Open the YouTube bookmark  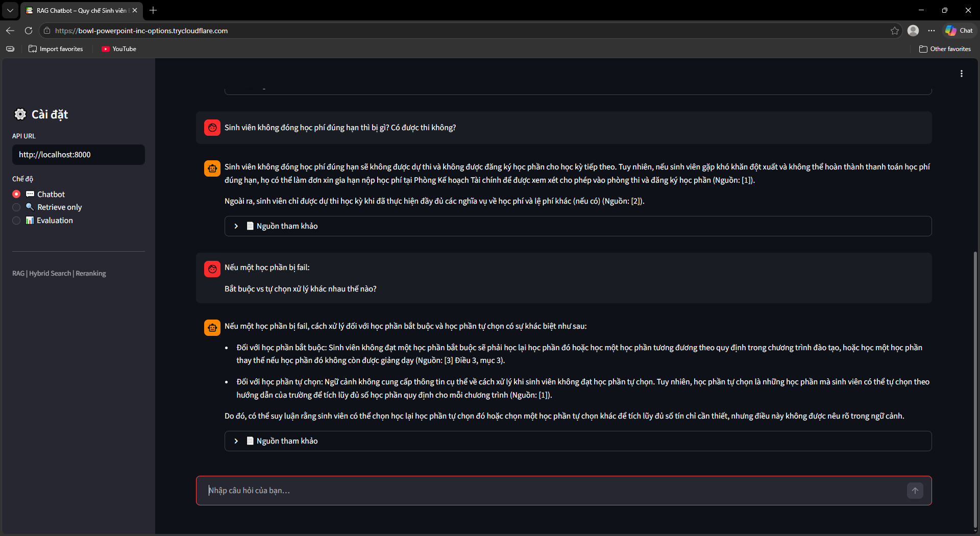click(x=119, y=49)
